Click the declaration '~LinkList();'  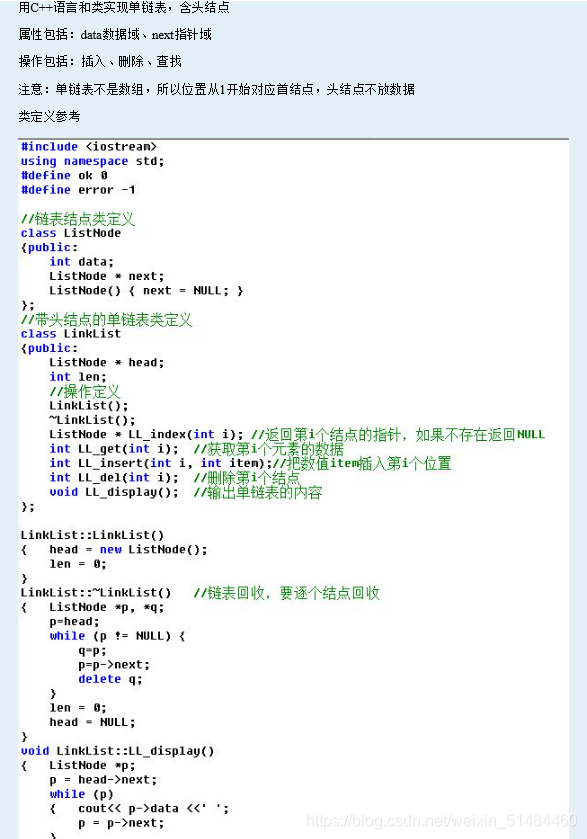(92, 420)
